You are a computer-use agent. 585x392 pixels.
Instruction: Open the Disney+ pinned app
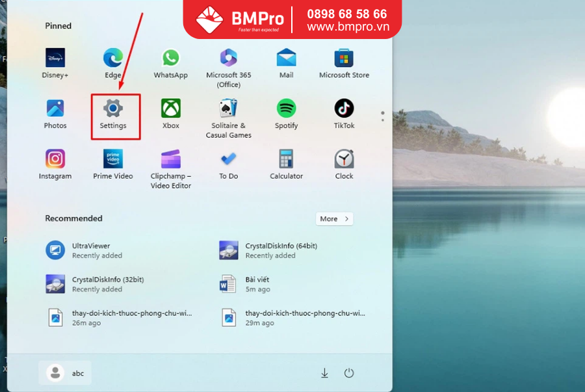[55, 64]
